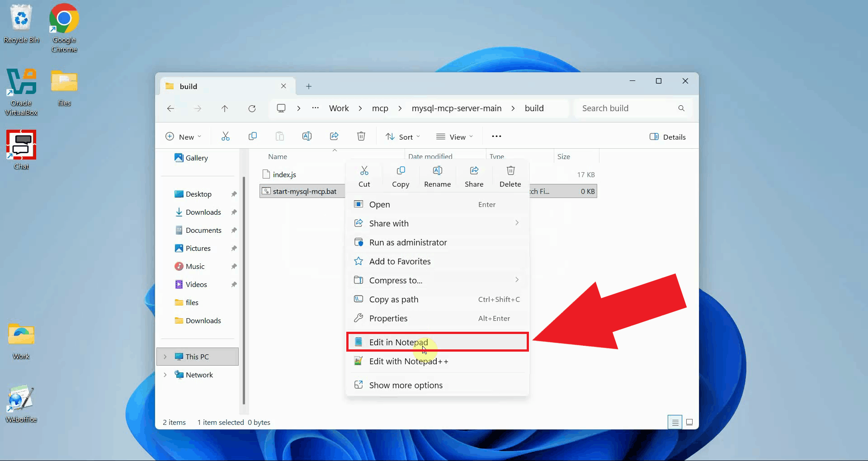Go back in Explorer navigation
The image size is (868, 461).
pos(170,108)
